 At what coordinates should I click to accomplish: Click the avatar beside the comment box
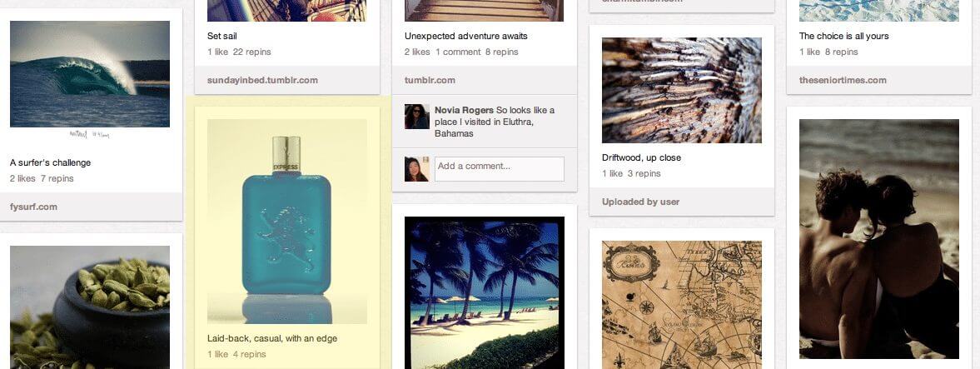(x=417, y=169)
